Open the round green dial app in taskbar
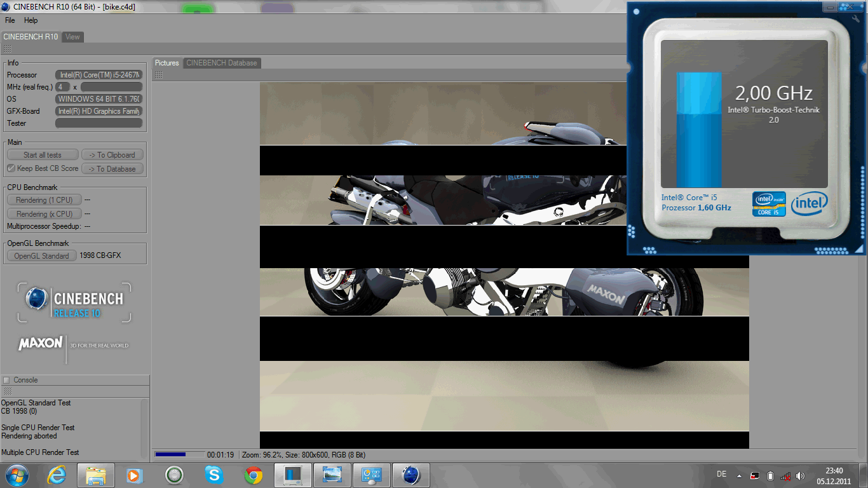Screen dimensions: 868x488 174,475
